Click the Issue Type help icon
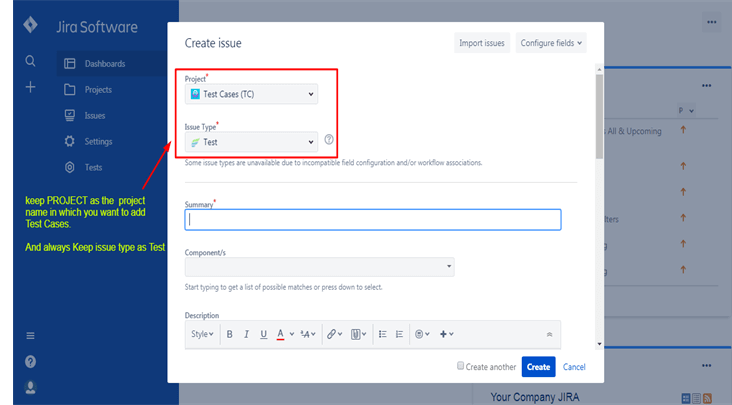The height and width of the screenshot is (405, 732). pyautogui.click(x=329, y=141)
